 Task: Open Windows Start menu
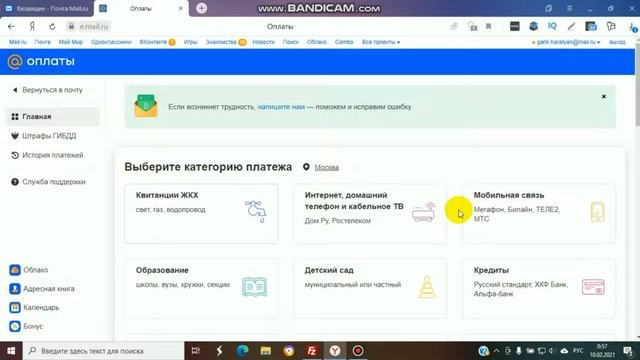click(x=11, y=351)
